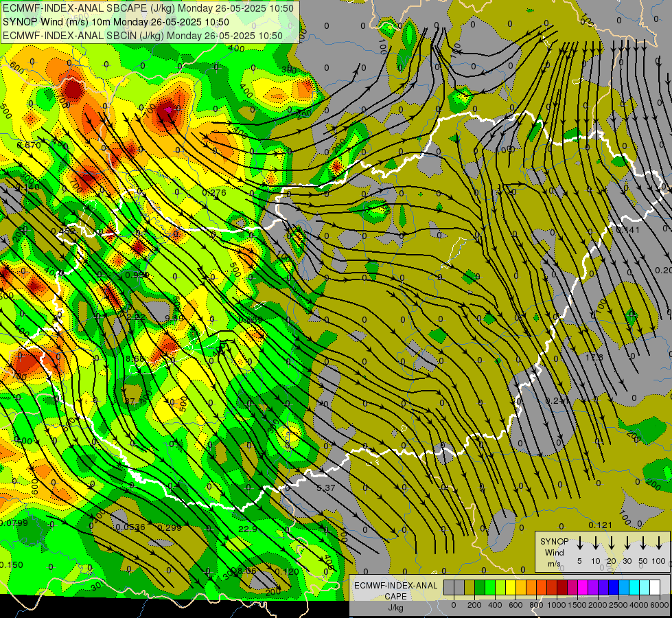Click the 0.150 value on the map
The width and height of the screenshot is (672, 618).
11,565
